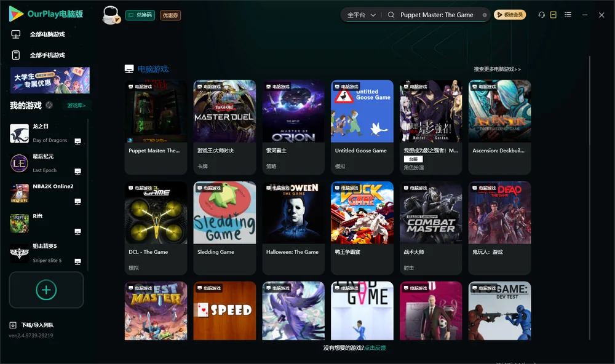
Task: Open the Ascension: Deckbuilding card
Action: (x=499, y=127)
